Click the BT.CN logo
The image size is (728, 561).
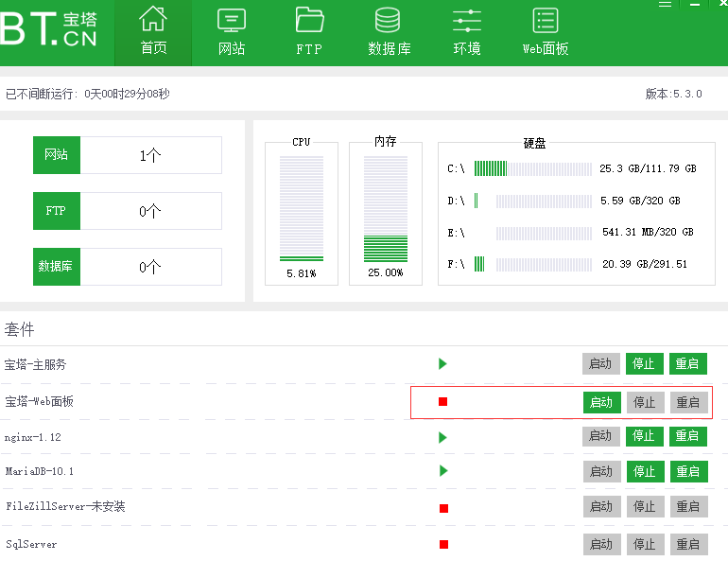click(49, 28)
